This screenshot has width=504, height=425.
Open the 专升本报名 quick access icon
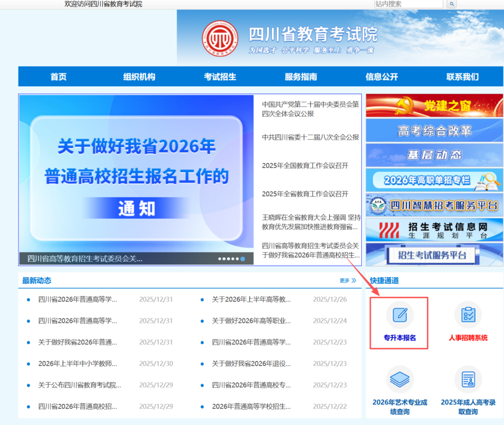(399, 315)
